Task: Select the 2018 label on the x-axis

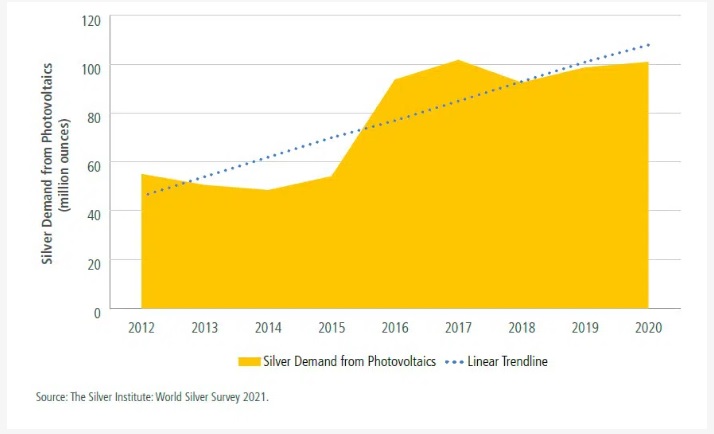Action: [x=523, y=326]
